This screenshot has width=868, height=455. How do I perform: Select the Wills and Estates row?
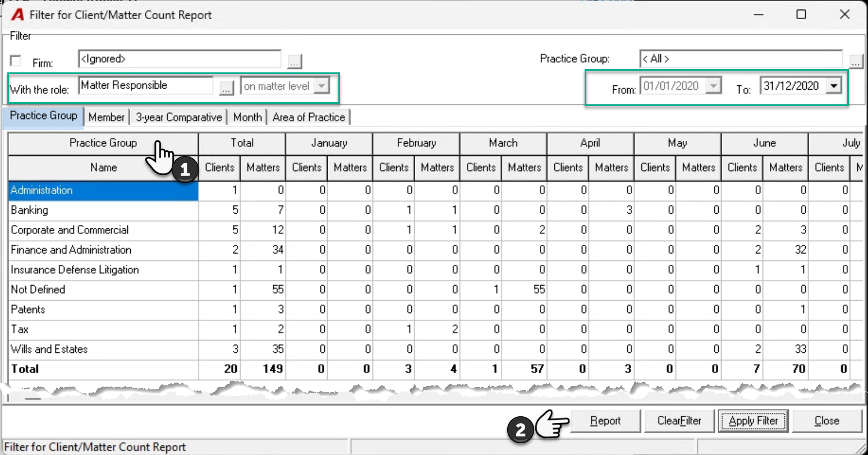click(103, 350)
